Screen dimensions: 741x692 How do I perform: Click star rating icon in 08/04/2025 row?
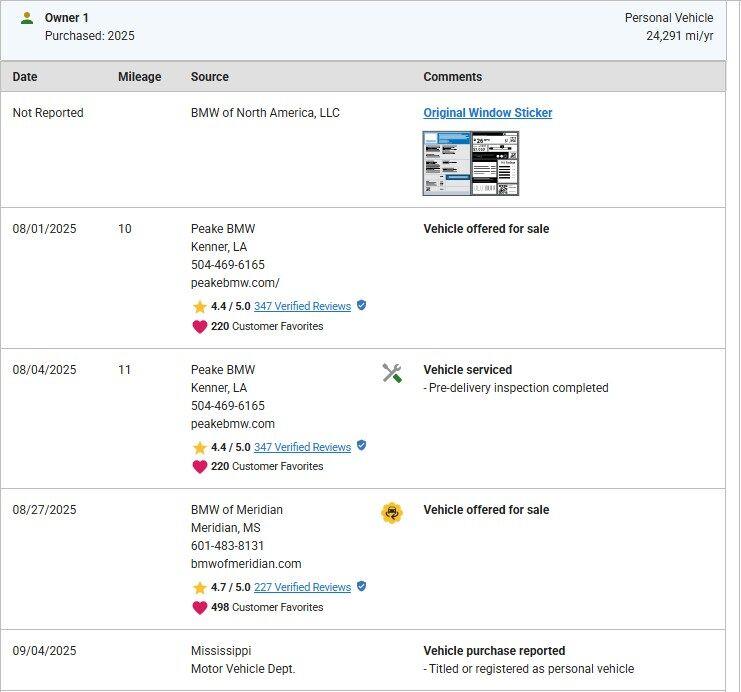(199, 447)
